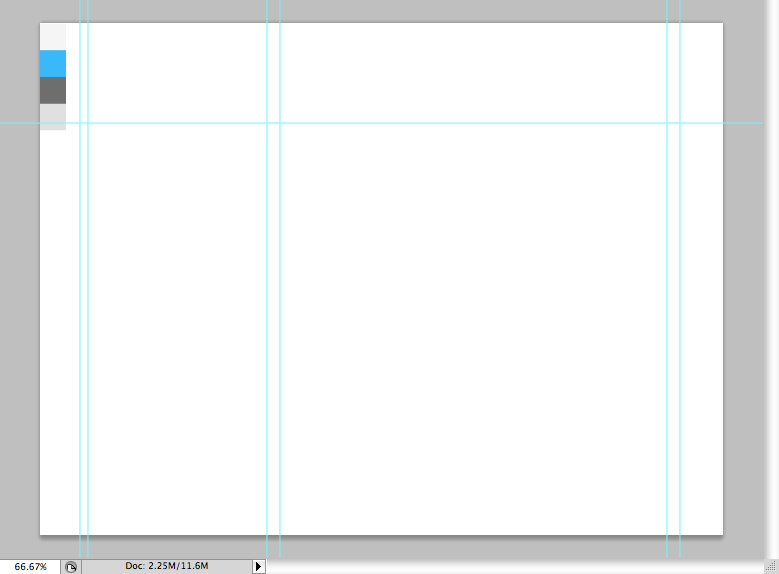Screen dimensions: 779x574
Task: Click the bright blue color swatch
Action: tap(53, 64)
